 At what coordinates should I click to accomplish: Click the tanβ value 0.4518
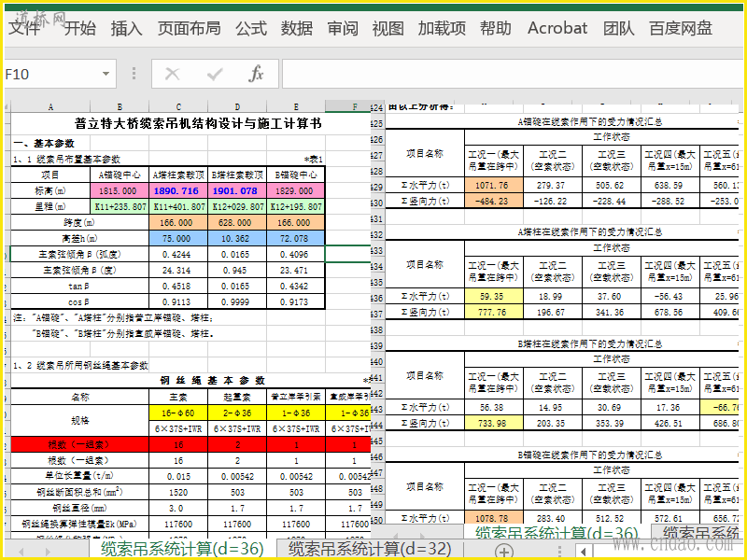coord(178,286)
